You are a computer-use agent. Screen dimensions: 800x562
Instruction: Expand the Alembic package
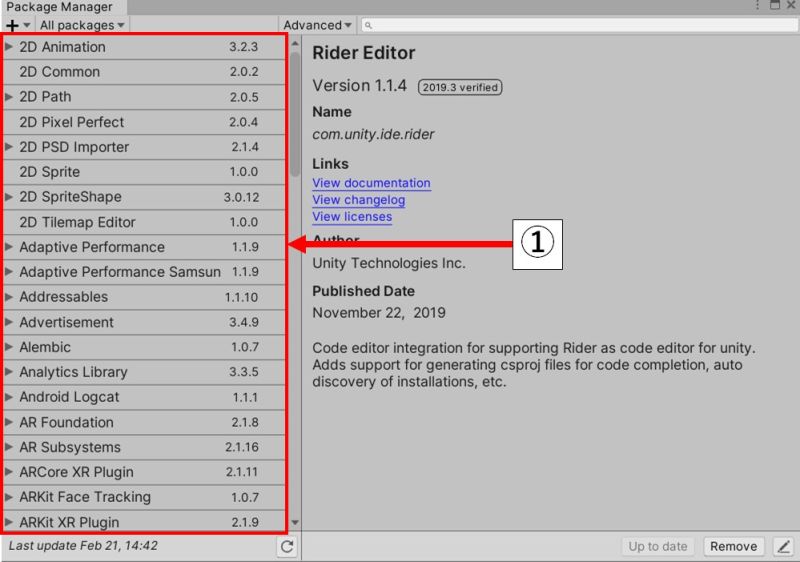pyautogui.click(x=9, y=347)
